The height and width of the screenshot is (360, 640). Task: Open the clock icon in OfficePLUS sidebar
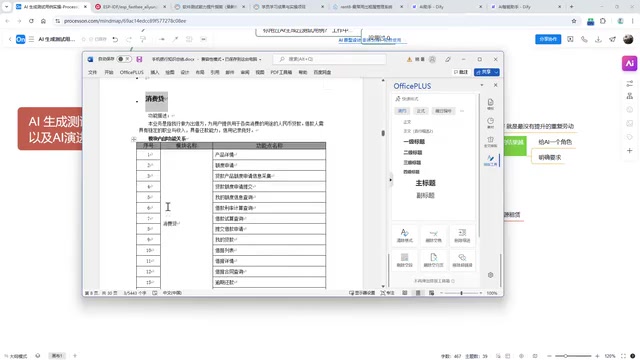(491, 122)
